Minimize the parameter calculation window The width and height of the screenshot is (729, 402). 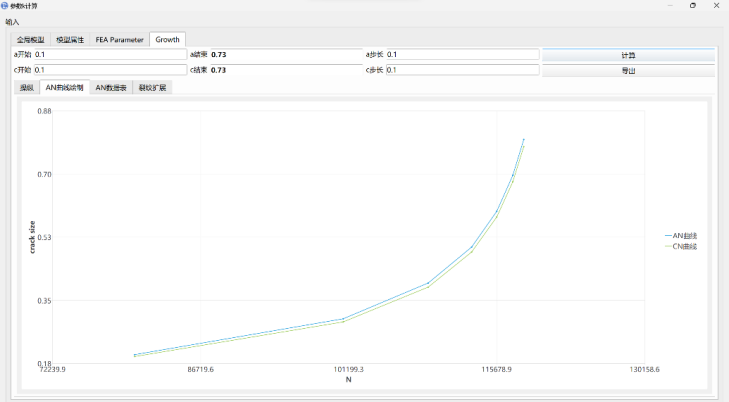coord(670,6)
